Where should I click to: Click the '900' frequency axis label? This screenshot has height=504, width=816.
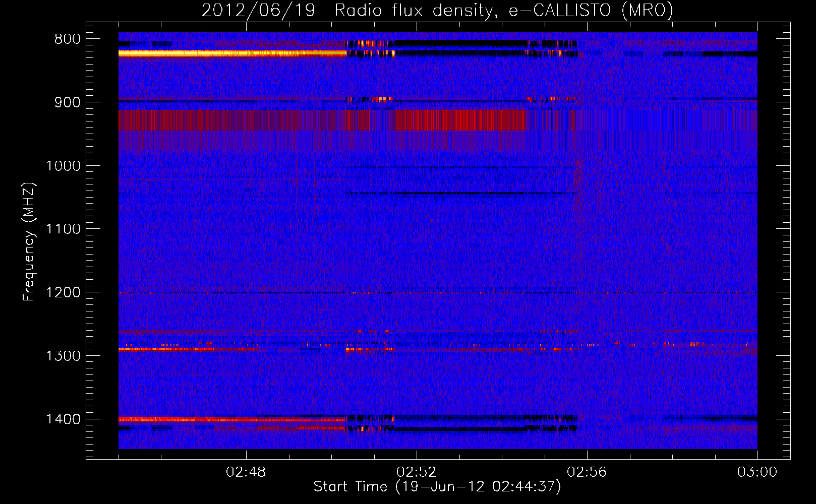pyautogui.click(x=68, y=102)
